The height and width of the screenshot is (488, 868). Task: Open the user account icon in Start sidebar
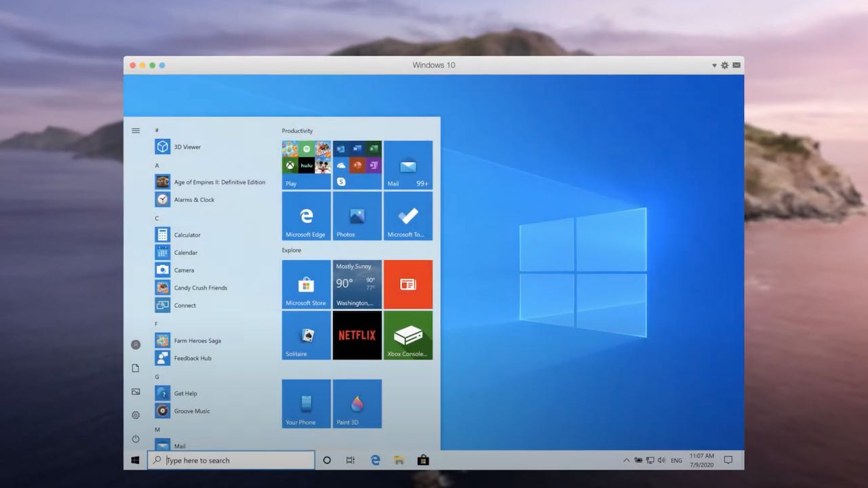pyautogui.click(x=136, y=345)
